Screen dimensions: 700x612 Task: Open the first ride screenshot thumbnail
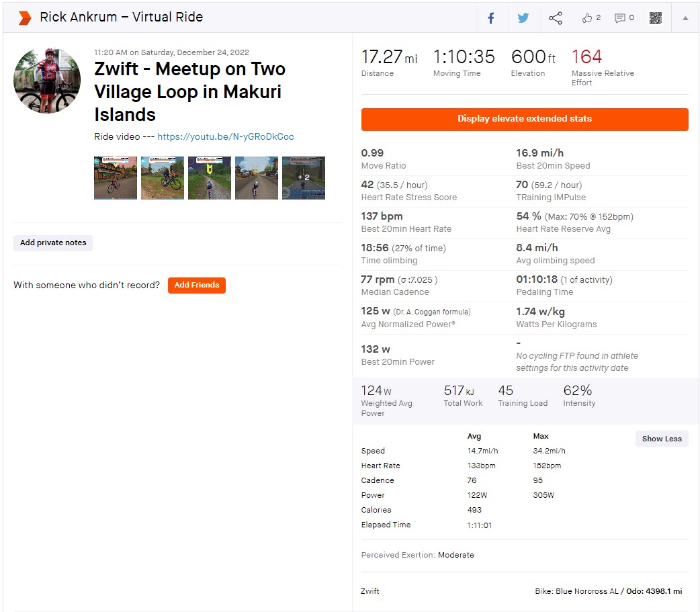(116, 178)
